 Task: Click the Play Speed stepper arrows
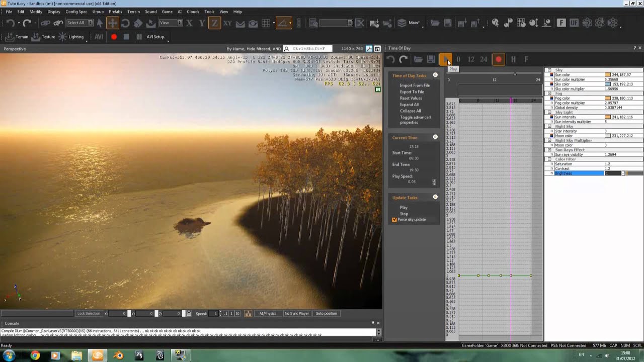[x=434, y=182]
